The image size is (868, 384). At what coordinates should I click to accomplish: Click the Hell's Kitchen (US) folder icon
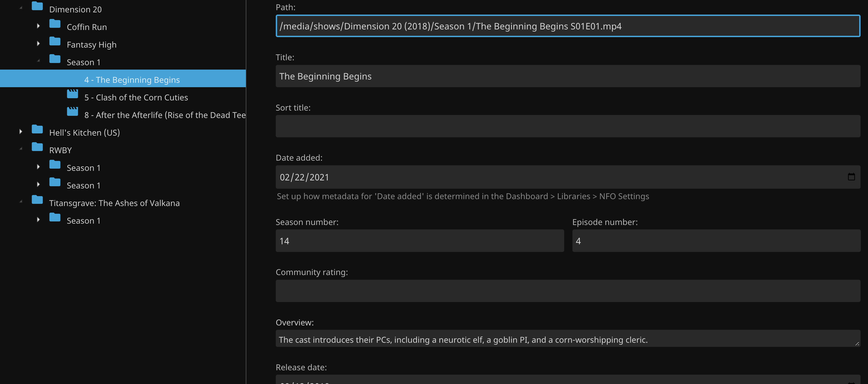point(37,130)
